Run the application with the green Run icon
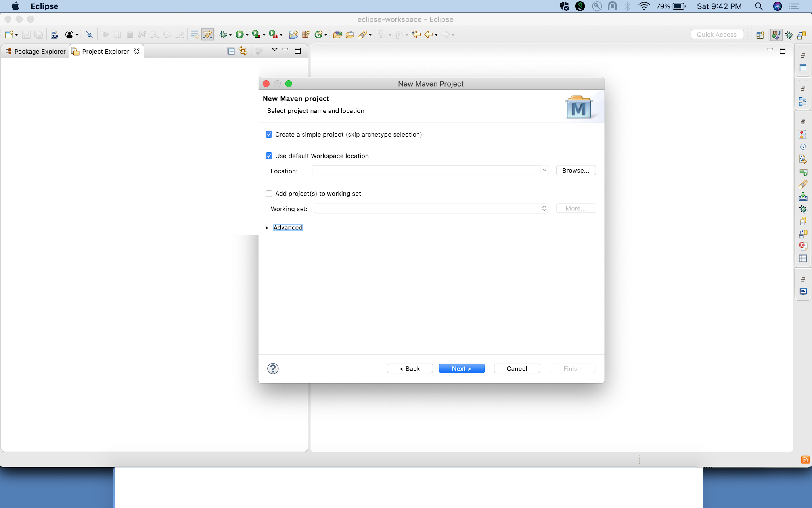 pos(240,35)
